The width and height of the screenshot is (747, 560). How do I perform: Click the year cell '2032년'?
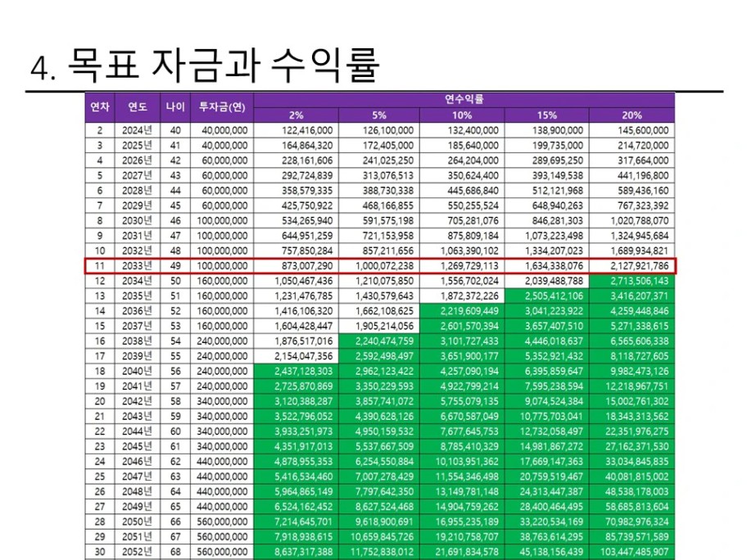(x=138, y=251)
